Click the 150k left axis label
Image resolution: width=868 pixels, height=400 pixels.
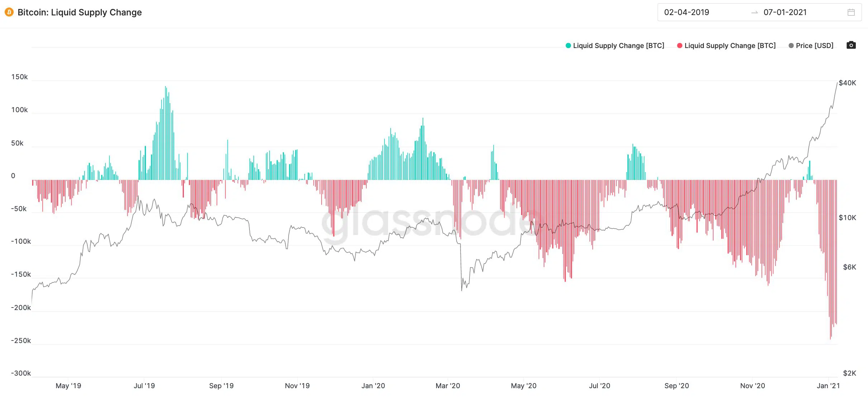(x=19, y=77)
